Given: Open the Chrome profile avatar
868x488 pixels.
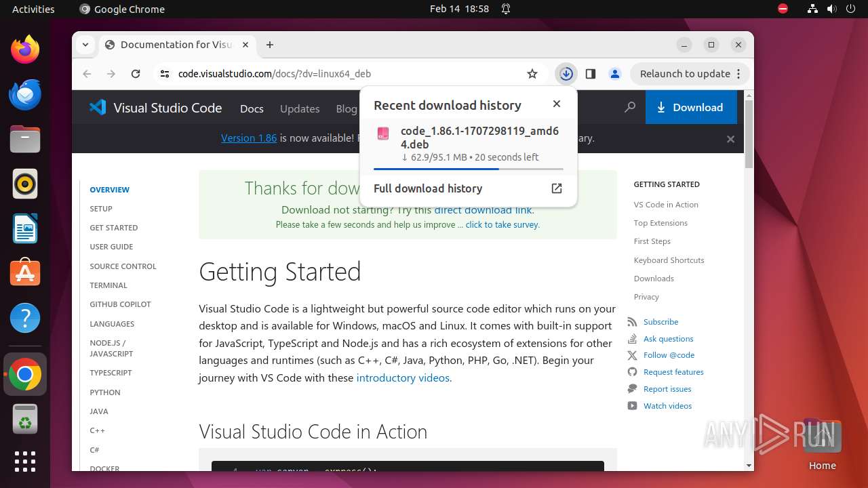Looking at the screenshot, I should (x=615, y=74).
